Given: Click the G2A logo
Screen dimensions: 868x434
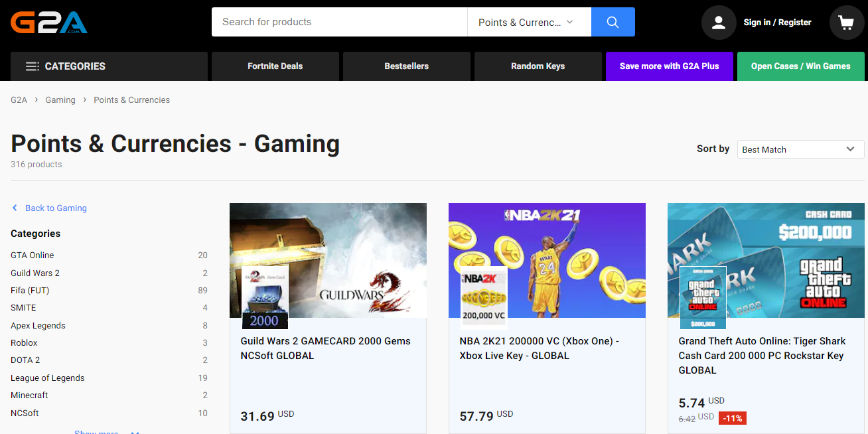Looking at the screenshot, I should pos(49,23).
